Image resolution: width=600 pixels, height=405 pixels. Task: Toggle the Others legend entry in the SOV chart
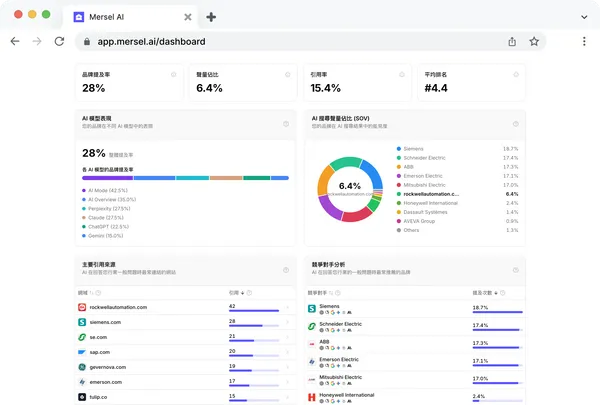tap(410, 230)
